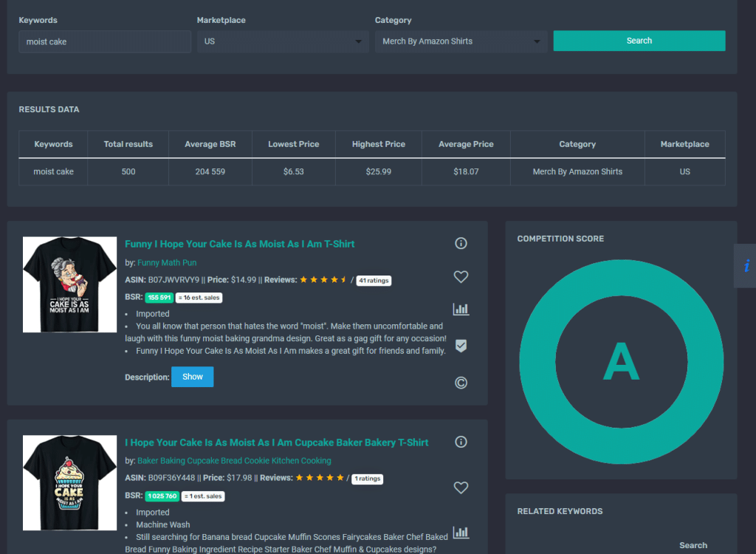Open Baker Baking Cupcake Bread Cookie brand link
The height and width of the screenshot is (554, 756).
point(234,461)
